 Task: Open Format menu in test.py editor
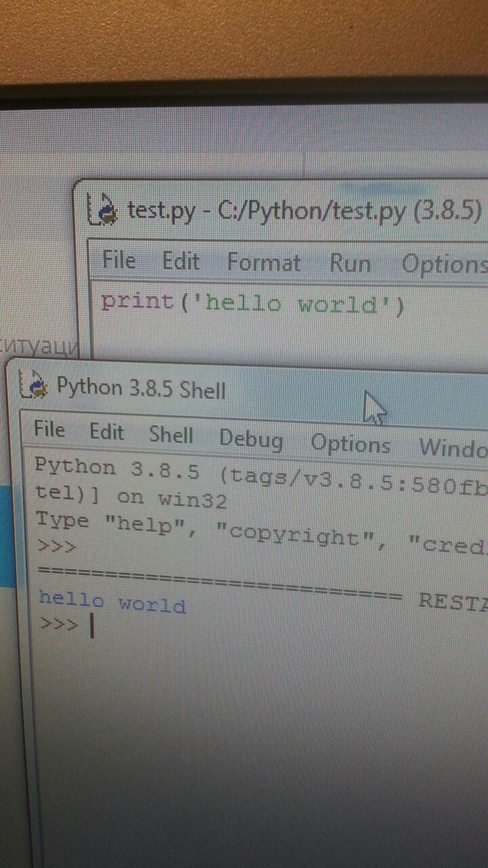click(264, 262)
